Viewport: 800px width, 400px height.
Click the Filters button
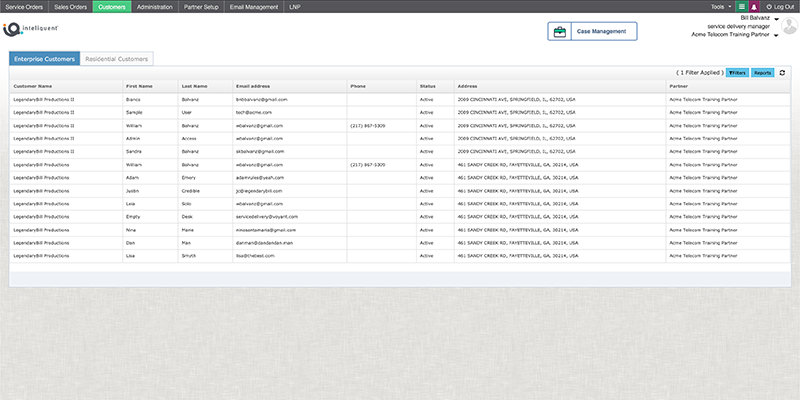click(x=737, y=73)
